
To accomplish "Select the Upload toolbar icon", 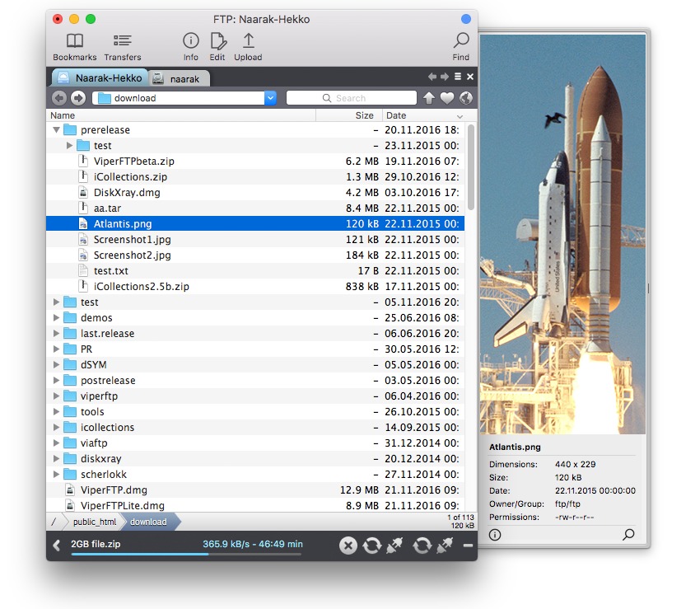I will pyautogui.click(x=247, y=45).
